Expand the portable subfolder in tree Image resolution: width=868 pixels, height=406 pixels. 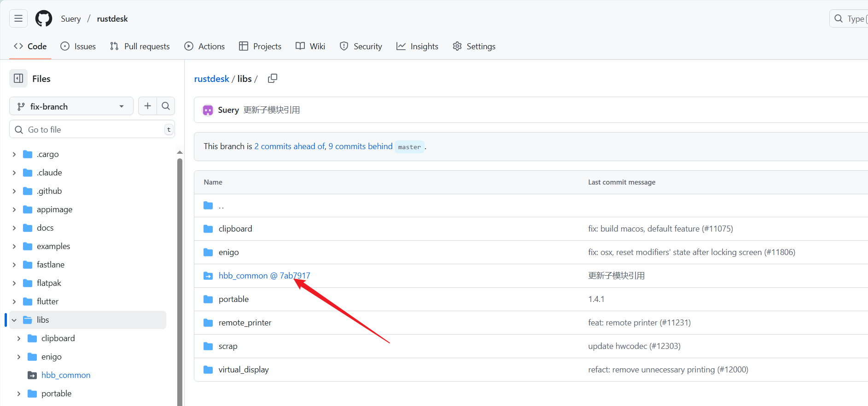click(x=19, y=394)
